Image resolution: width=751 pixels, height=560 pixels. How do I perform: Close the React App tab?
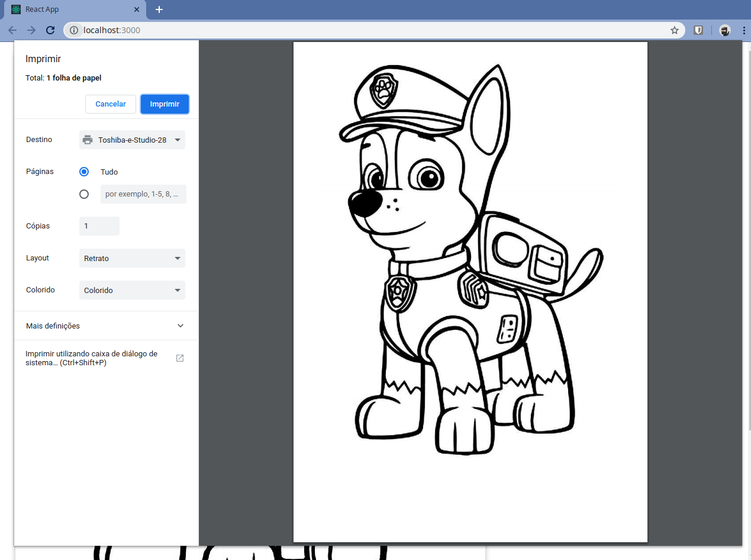[x=136, y=9]
